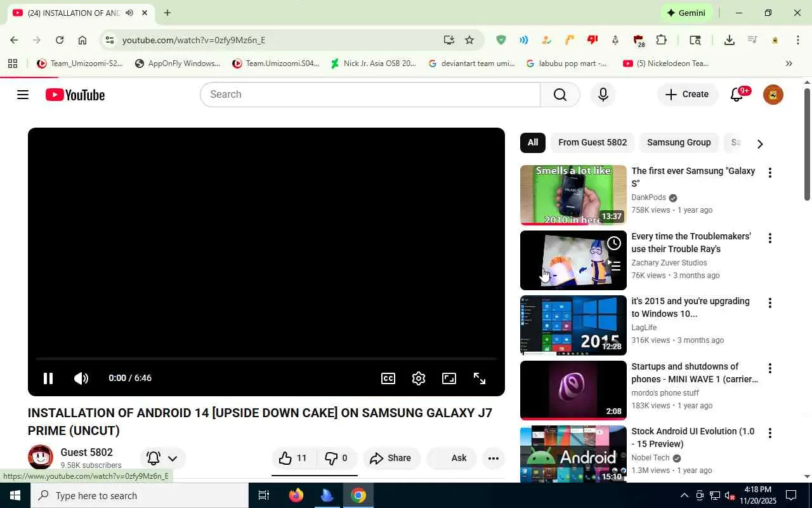Open the YouTube guide hamburger menu
This screenshot has width=812, height=508.
(x=23, y=95)
